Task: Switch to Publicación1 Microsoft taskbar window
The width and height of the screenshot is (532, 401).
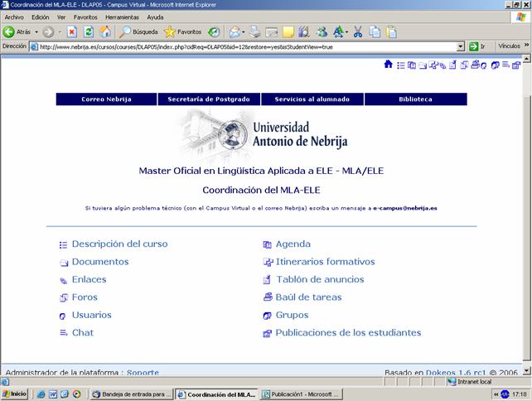Action: (302, 394)
